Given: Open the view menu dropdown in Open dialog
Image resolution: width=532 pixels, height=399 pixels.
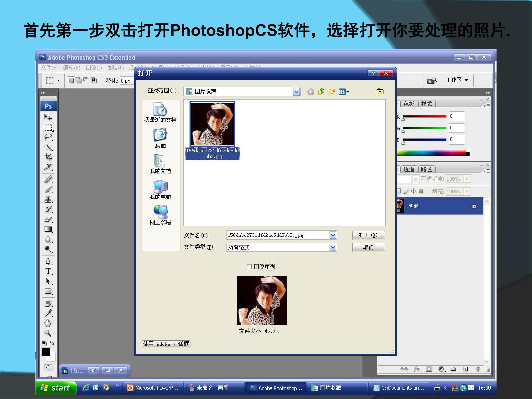Looking at the screenshot, I should pos(344,92).
